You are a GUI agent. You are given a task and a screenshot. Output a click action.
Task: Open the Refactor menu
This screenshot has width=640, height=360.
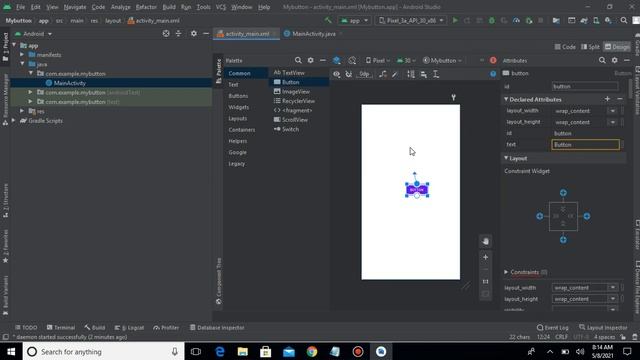coord(146,7)
